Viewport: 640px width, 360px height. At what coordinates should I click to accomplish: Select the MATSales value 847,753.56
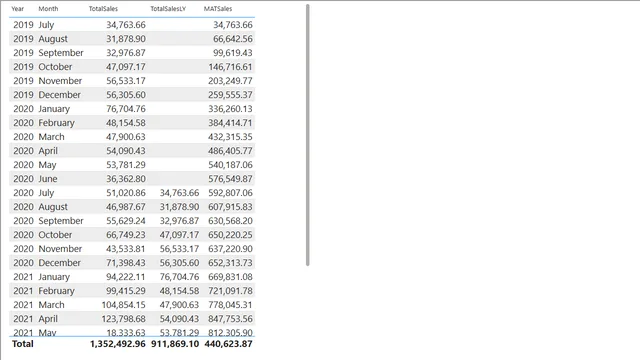[x=230, y=319]
